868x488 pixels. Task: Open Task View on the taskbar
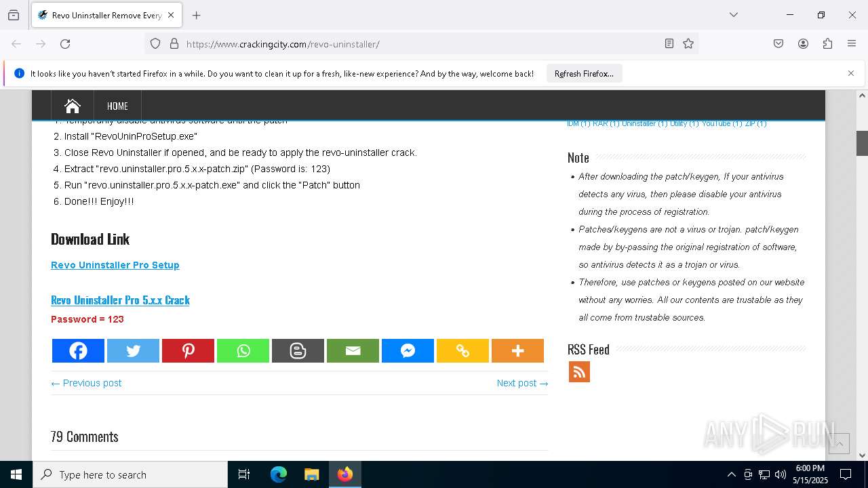[x=244, y=474]
